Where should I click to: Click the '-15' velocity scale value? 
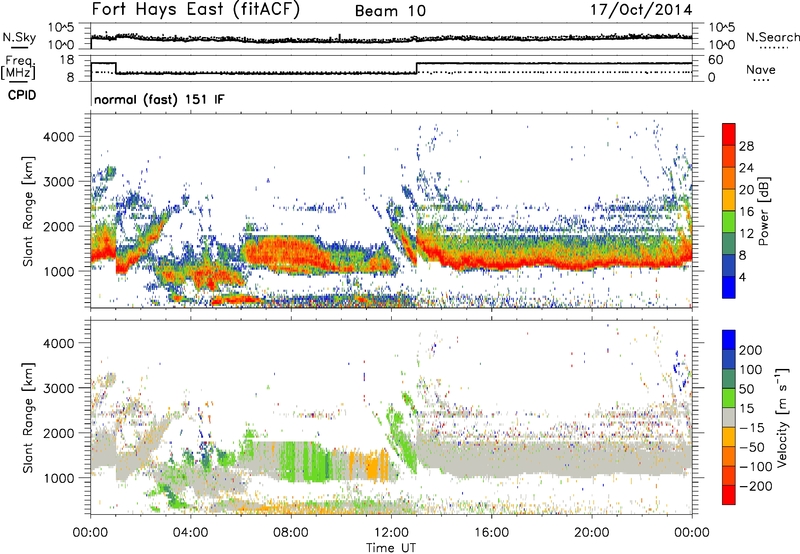(x=751, y=428)
